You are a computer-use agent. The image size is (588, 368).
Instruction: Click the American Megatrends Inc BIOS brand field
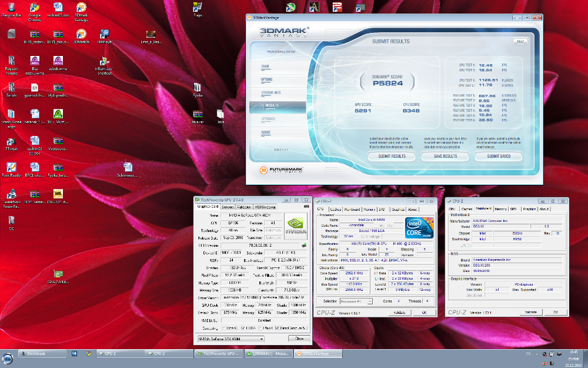tap(517, 260)
